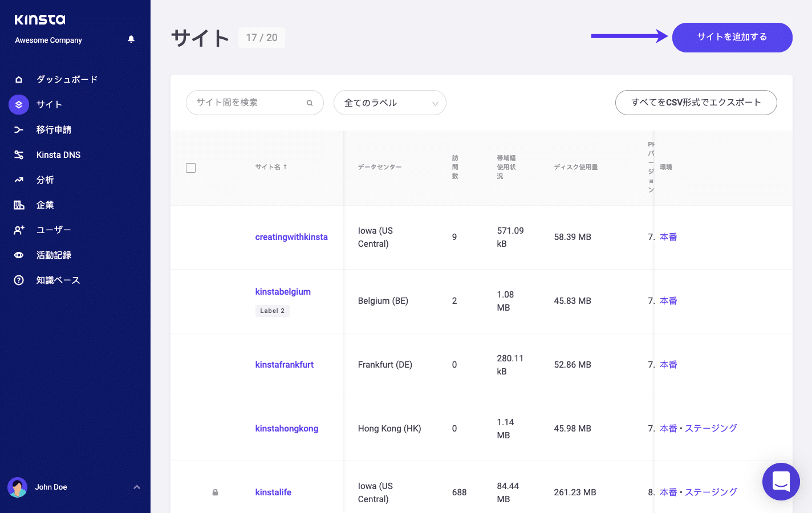The image size is (812, 513).
Task: Open the chat support bubble
Action: [x=781, y=482]
